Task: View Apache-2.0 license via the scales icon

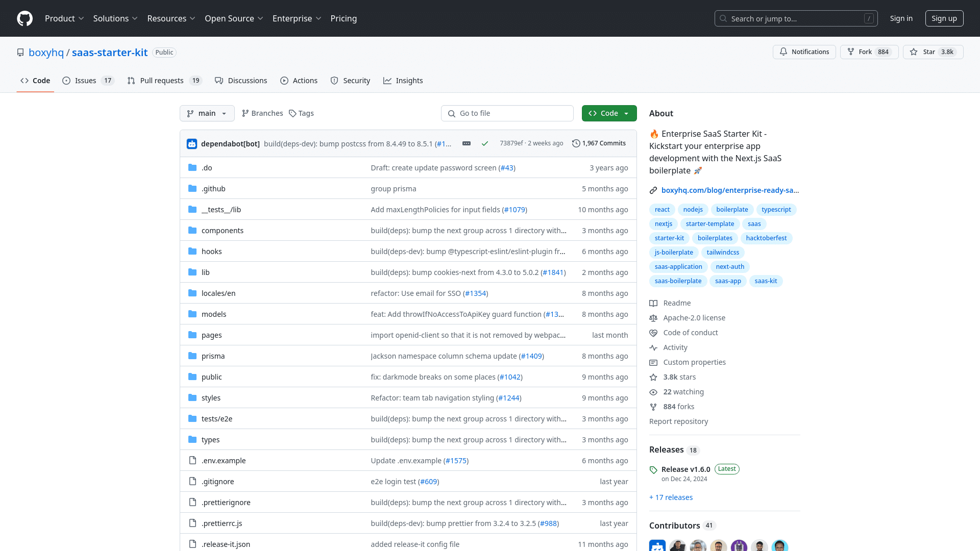Action: 653,318
